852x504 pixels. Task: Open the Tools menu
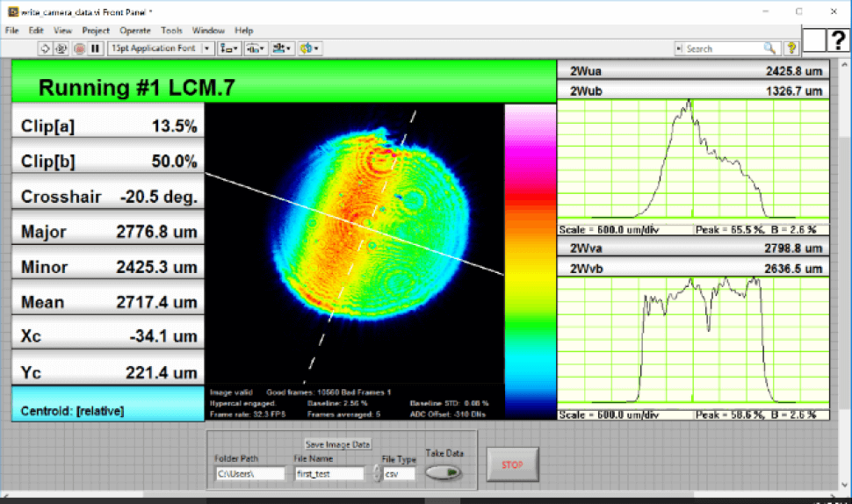coord(172,30)
